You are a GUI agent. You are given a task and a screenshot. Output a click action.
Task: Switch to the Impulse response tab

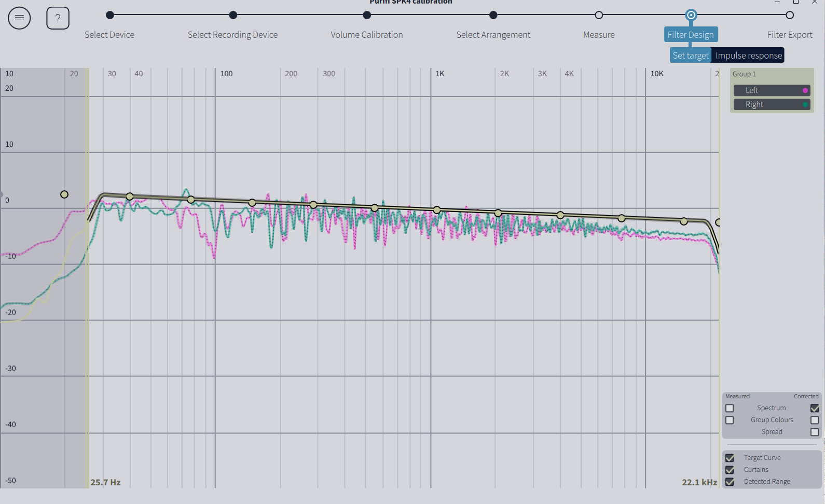pos(748,55)
